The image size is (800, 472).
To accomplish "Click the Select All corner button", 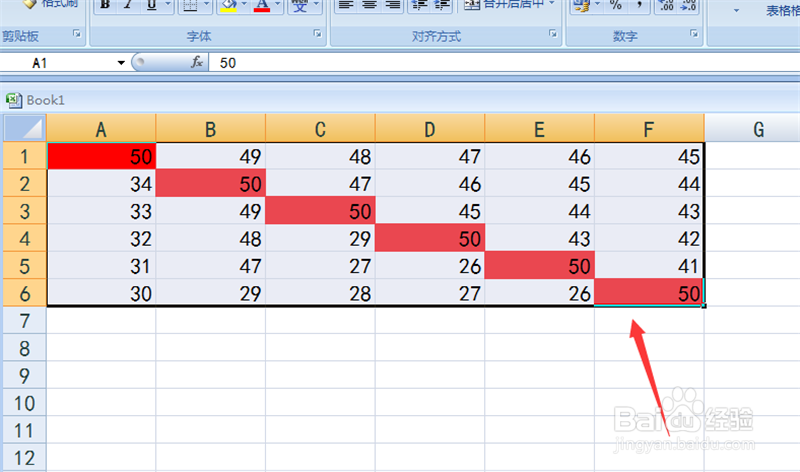I will 24,128.
